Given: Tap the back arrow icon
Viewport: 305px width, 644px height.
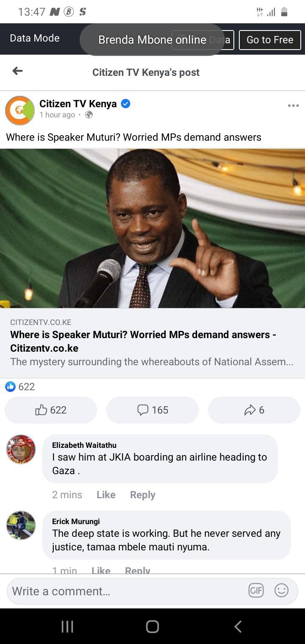Looking at the screenshot, I should click(17, 71).
